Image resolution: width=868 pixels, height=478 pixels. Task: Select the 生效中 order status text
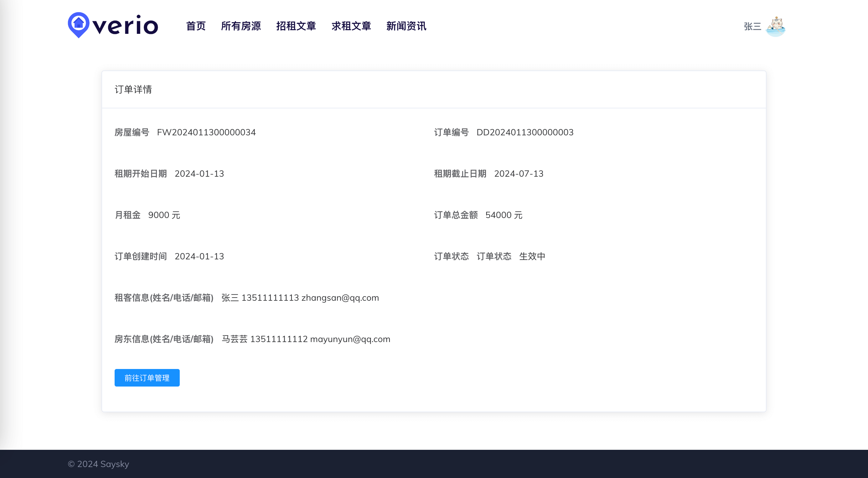[532, 256]
